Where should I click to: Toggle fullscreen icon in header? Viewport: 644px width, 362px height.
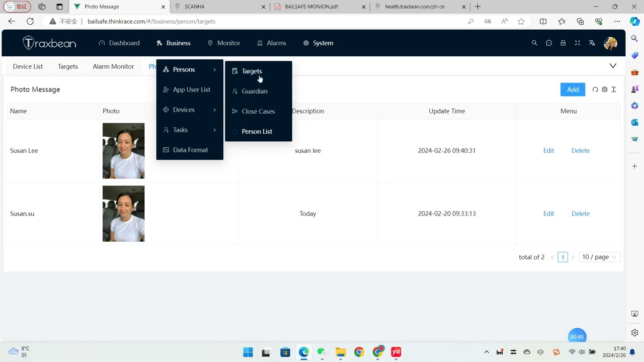tap(578, 43)
